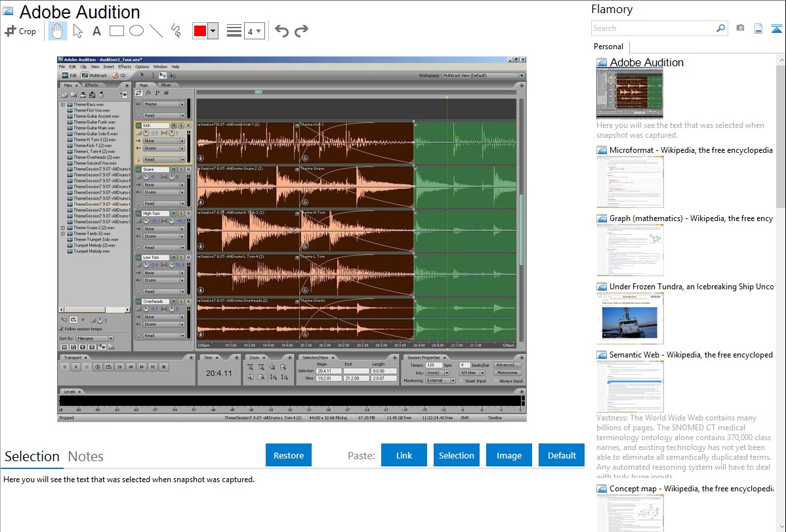Switch to CD view in Audition screenshot

pyautogui.click(x=119, y=75)
